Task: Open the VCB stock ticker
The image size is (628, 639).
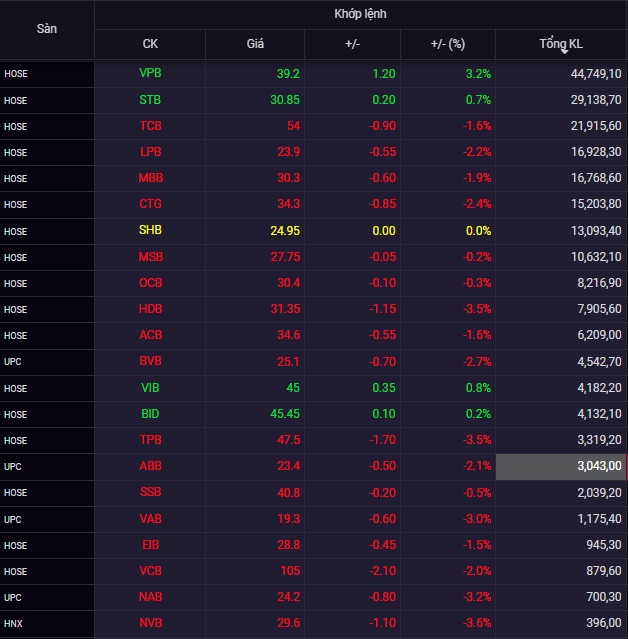Action: [x=150, y=571]
